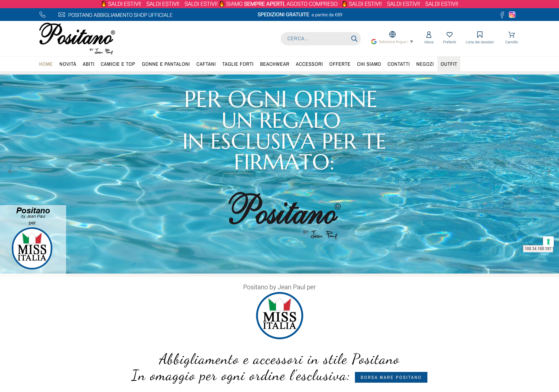Open the Facebook page icon
The image size is (559, 392).
click(502, 15)
